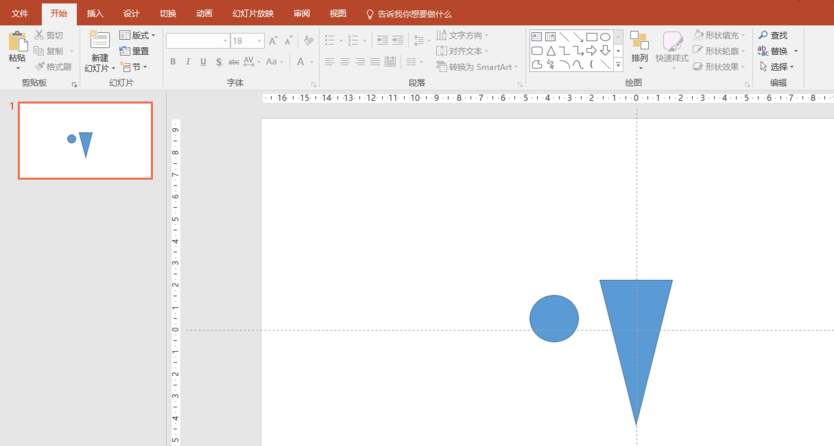Viewport: 834px width, 446px height.
Task: Click the Find (查找) magnifier button
Action: (x=772, y=36)
